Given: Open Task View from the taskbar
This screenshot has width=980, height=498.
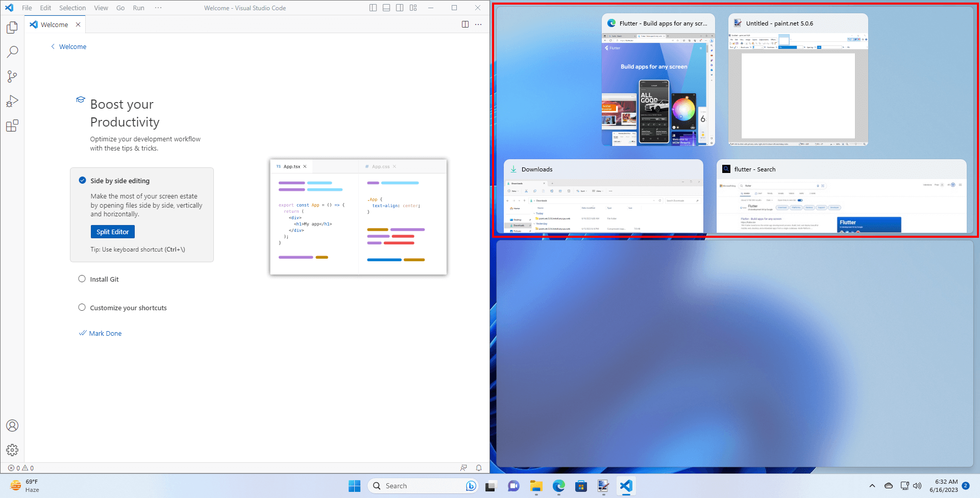Looking at the screenshot, I should (x=491, y=486).
